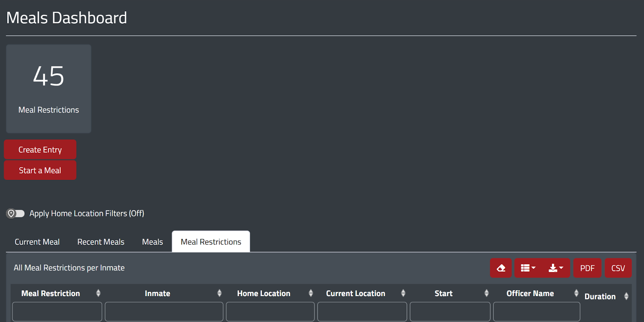The height and width of the screenshot is (322, 644).
Task: Sort by Start column arrows
Action: [x=487, y=293]
